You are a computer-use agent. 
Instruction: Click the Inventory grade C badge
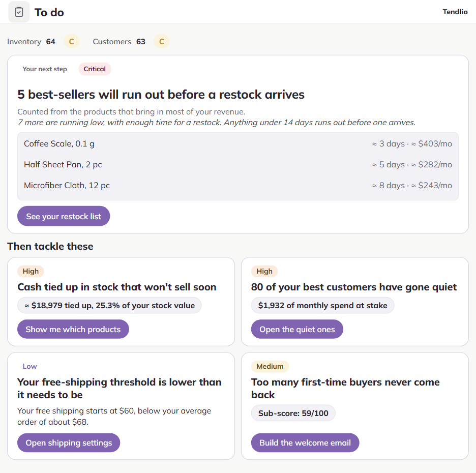coord(72,41)
